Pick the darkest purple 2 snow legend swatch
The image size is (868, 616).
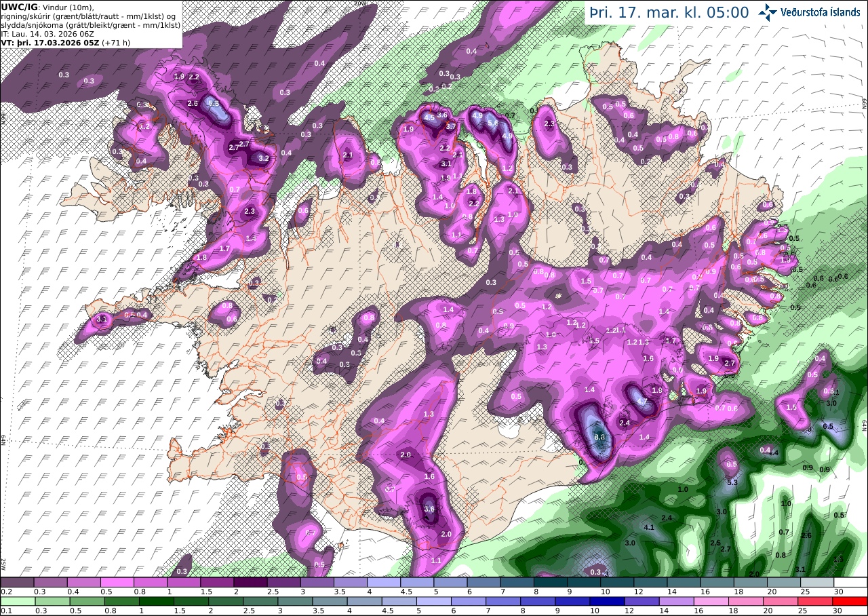click(x=250, y=582)
